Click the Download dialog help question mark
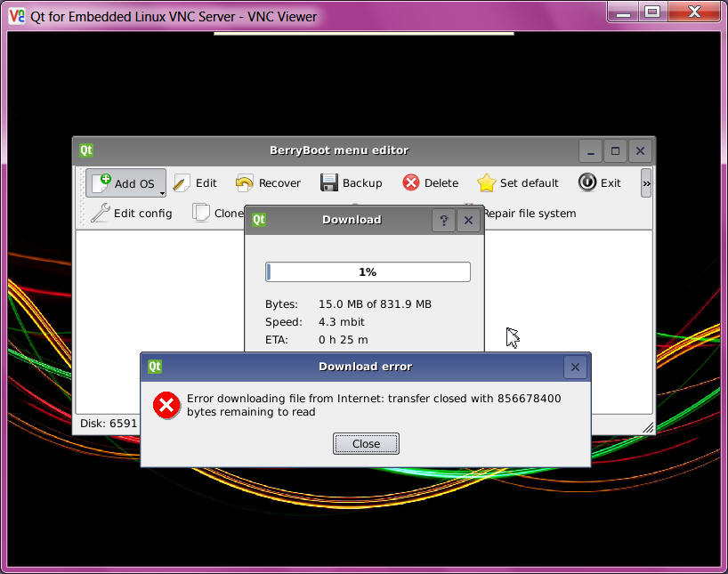The width and height of the screenshot is (728, 574). [444, 221]
